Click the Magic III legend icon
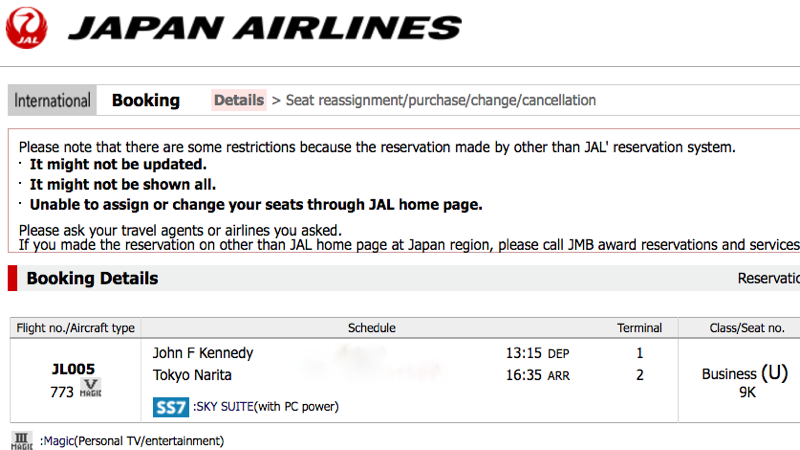The height and width of the screenshot is (450, 800). click(21, 441)
